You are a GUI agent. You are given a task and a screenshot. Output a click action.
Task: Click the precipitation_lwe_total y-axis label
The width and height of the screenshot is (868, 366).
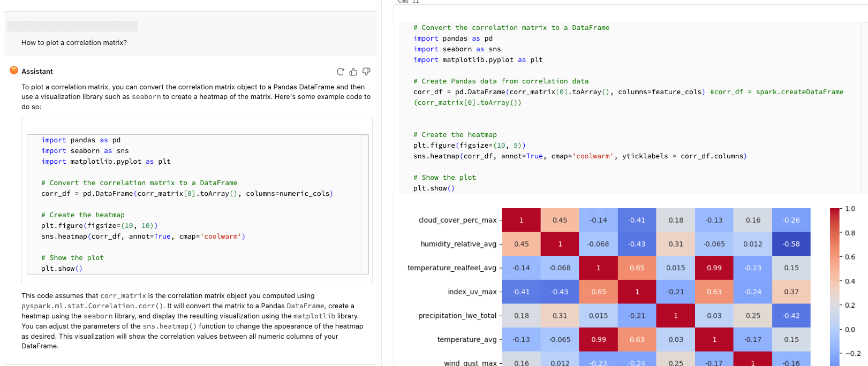pos(457,316)
